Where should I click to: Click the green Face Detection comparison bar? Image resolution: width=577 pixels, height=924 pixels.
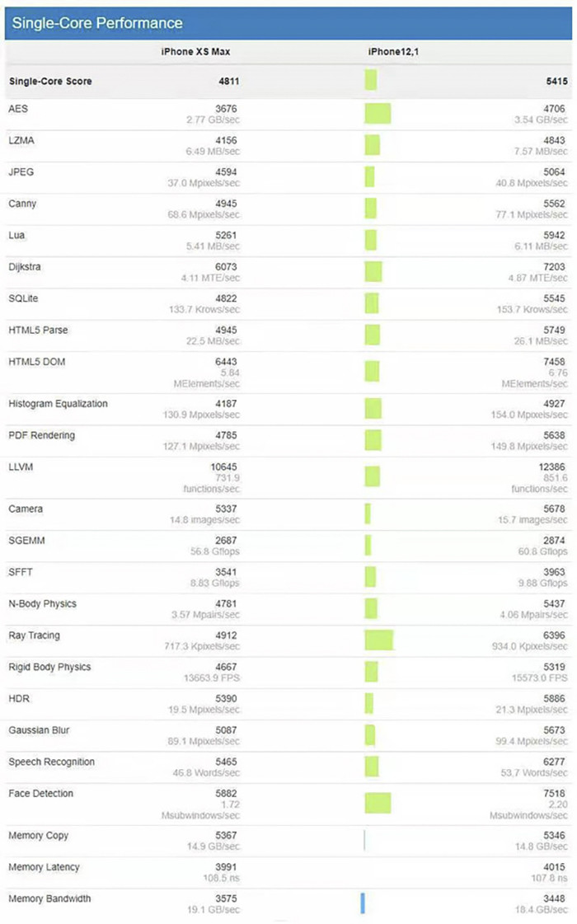[378, 803]
